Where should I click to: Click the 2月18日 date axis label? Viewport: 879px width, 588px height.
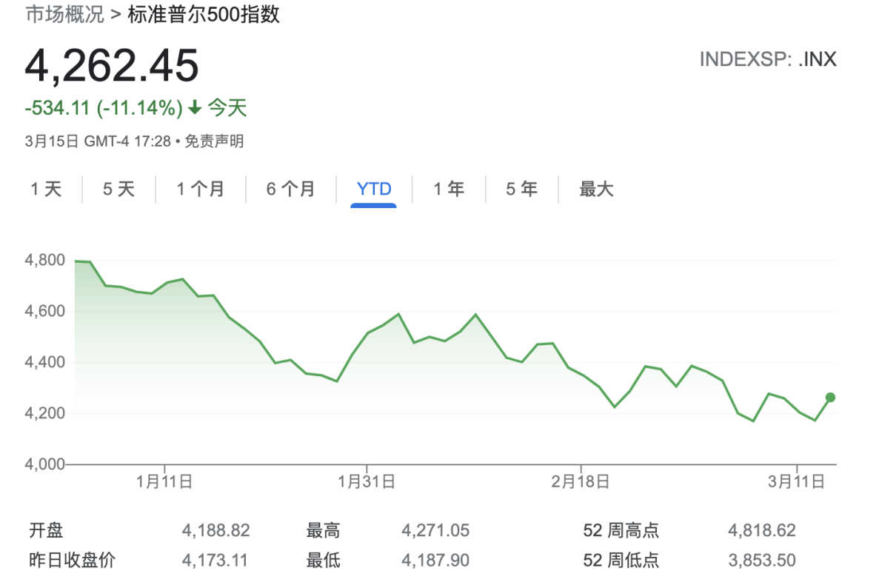click(x=581, y=482)
